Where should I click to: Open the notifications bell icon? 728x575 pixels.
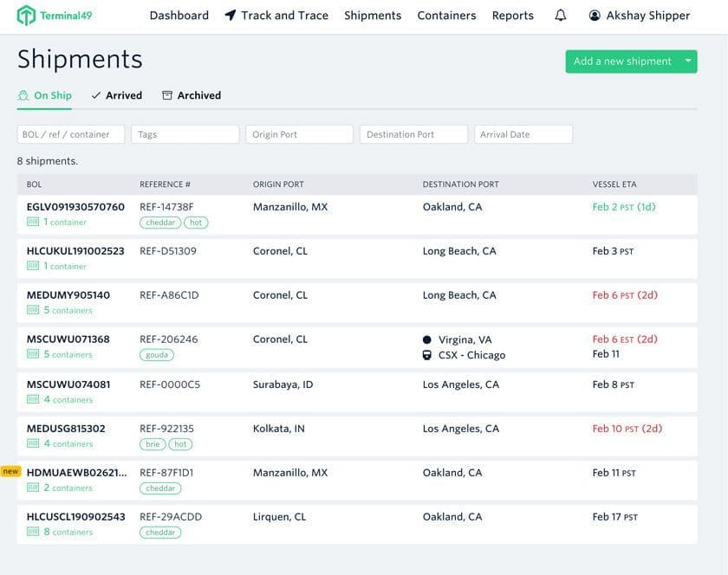pyautogui.click(x=561, y=16)
